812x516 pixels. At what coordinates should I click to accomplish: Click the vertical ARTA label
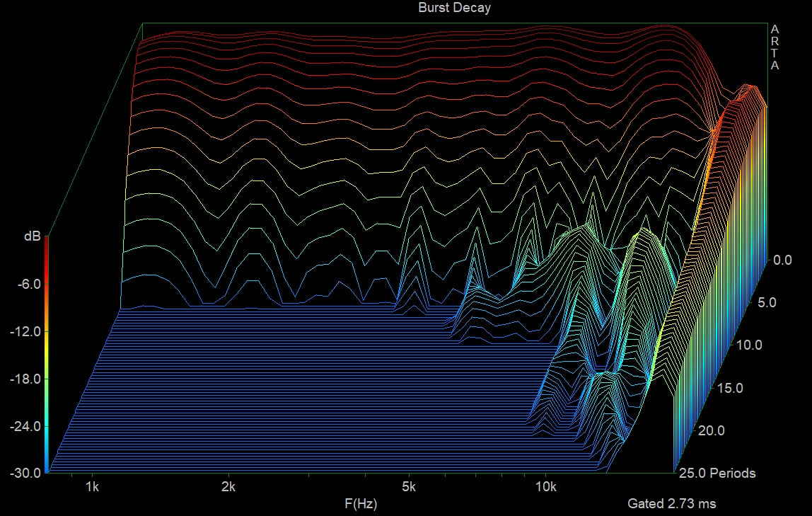click(x=775, y=47)
